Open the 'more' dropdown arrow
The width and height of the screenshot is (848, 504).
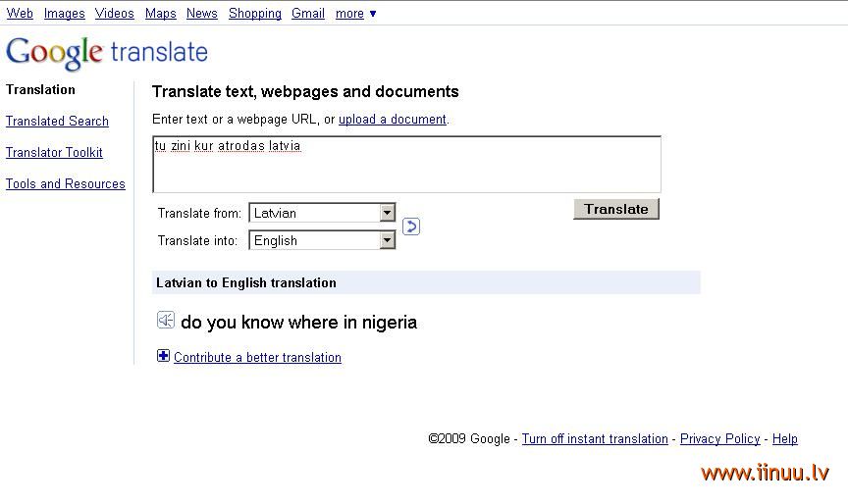coord(373,14)
